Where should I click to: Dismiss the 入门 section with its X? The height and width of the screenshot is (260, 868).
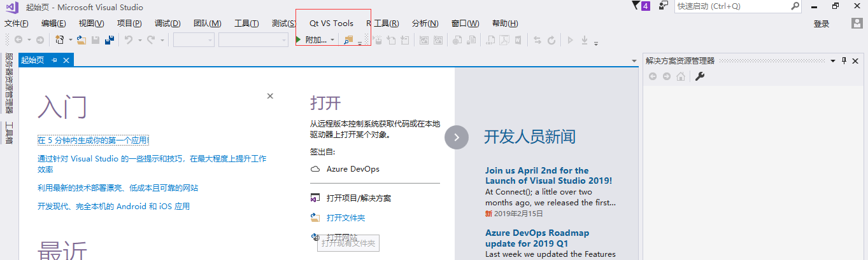pyautogui.click(x=270, y=95)
